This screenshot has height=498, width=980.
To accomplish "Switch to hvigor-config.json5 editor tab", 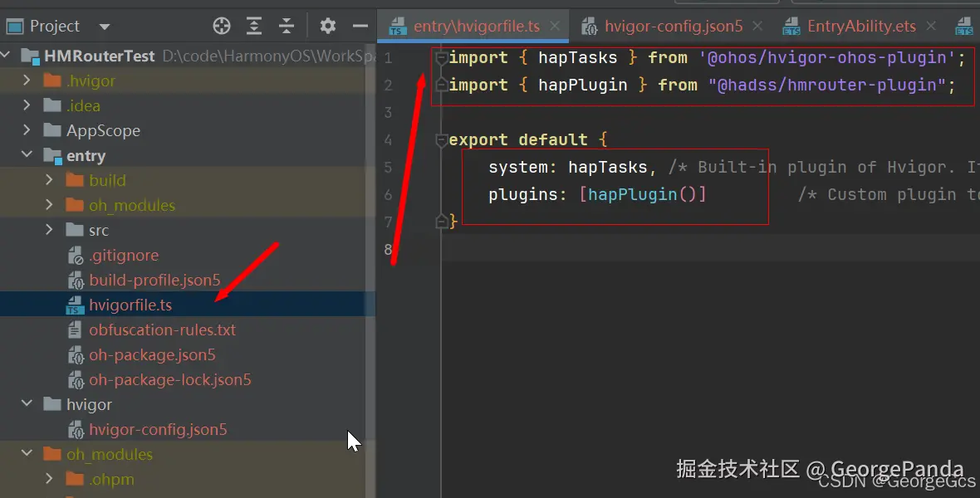I will (x=674, y=27).
